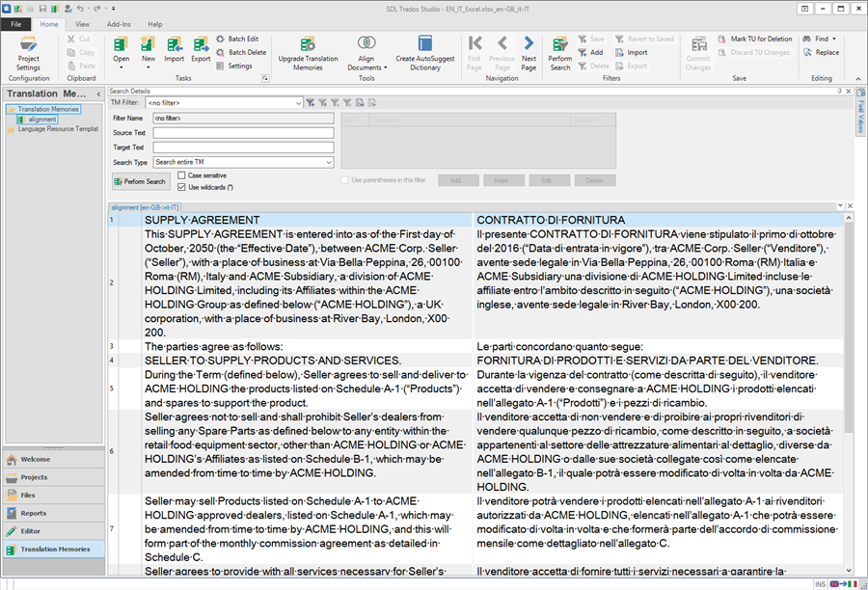Open Align Documents tool
The height and width of the screenshot is (590, 868).
[366, 53]
